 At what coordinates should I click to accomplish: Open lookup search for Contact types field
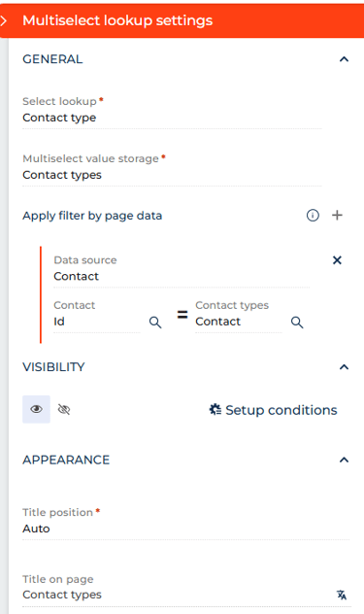(297, 323)
